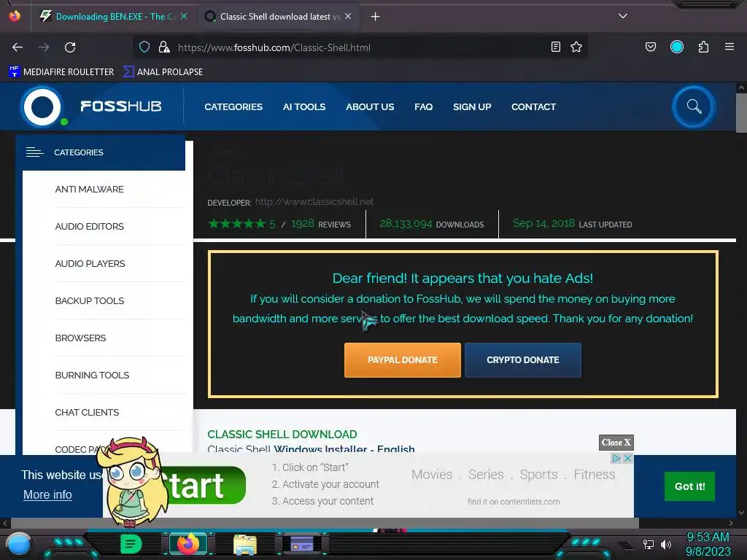Click the Star Butterfly desktop mascot

pos(133,482)
